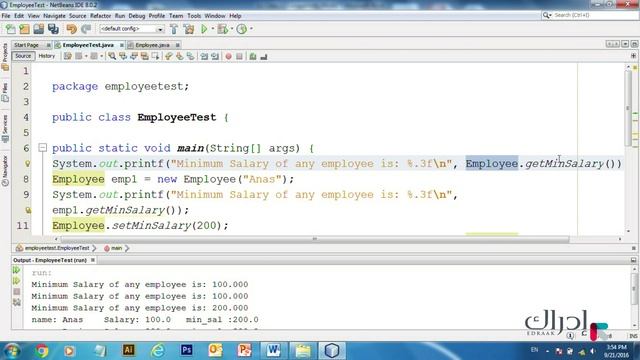Click the Toggle Bookmark icon

click(190, 56)
